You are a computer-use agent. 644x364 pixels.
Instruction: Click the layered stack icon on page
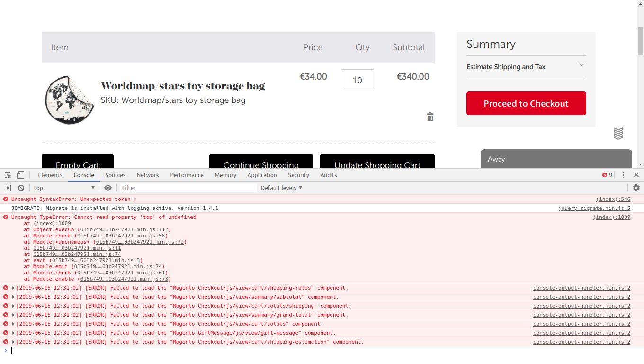pos(618,133)
